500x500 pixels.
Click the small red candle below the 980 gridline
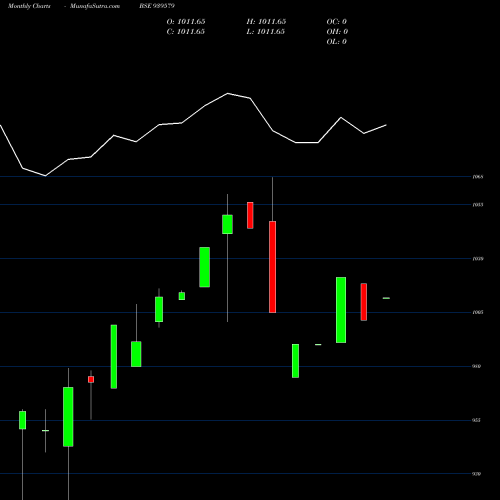coord(91,379)
